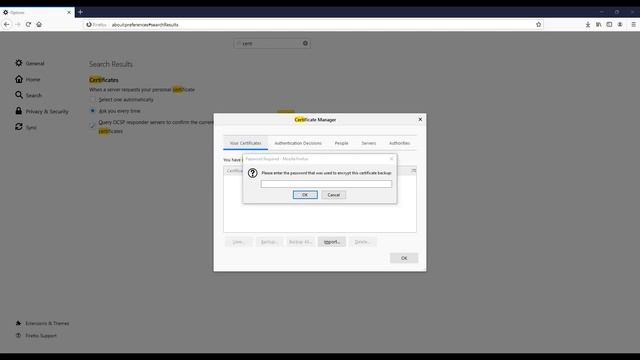
Task: Switch to Authorities tab
Action: 399,143
